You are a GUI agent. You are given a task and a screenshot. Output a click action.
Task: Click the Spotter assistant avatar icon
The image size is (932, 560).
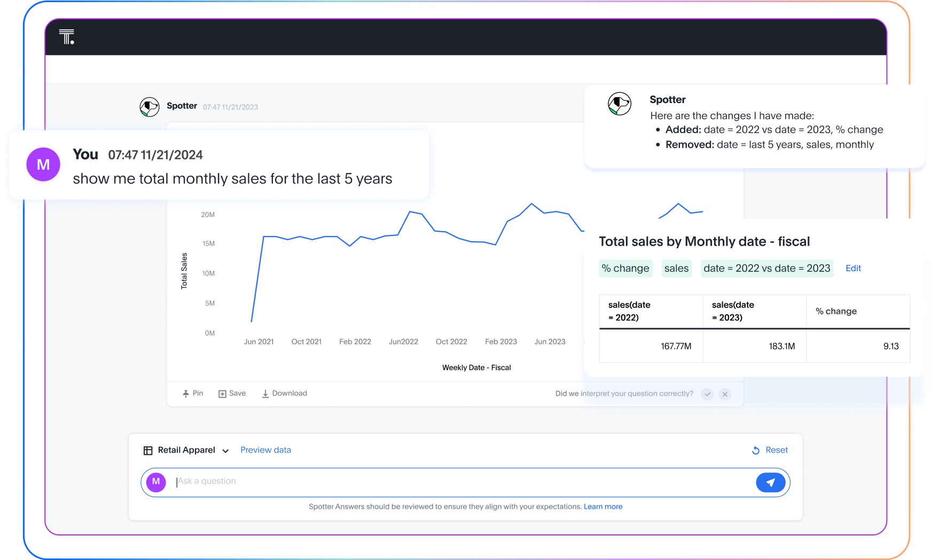(150, 107)
